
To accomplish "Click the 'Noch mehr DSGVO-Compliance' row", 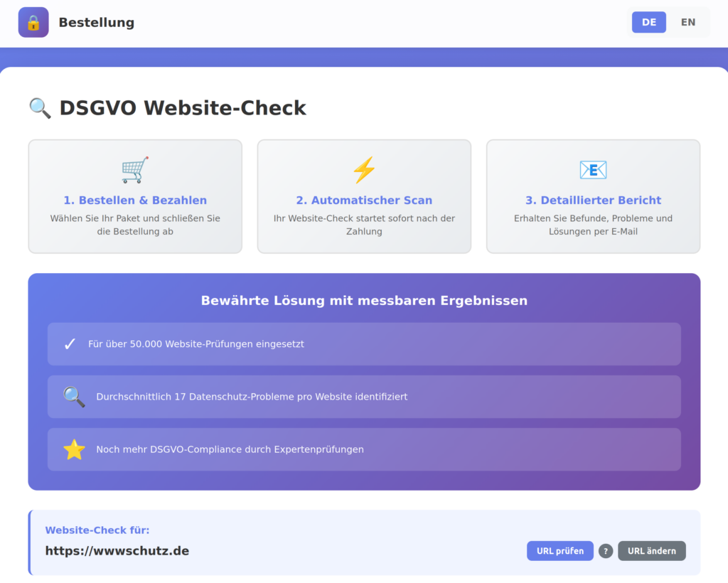I will 364,449.
